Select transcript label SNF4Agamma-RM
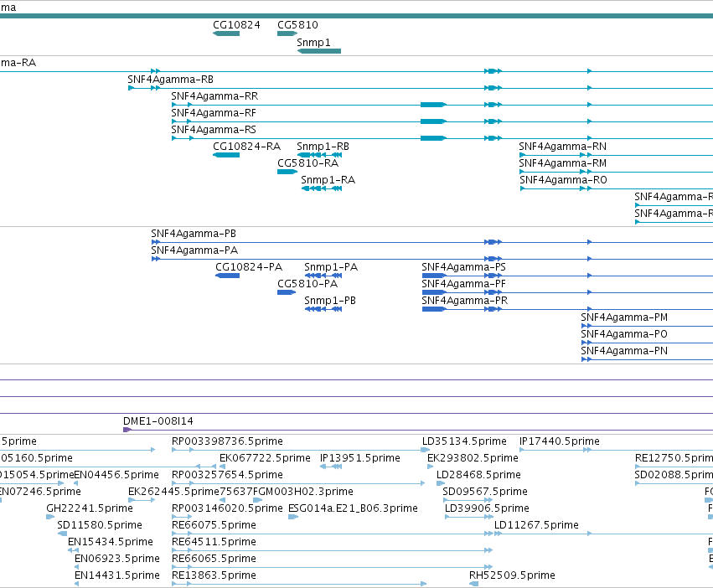 [x=562, y=163]
